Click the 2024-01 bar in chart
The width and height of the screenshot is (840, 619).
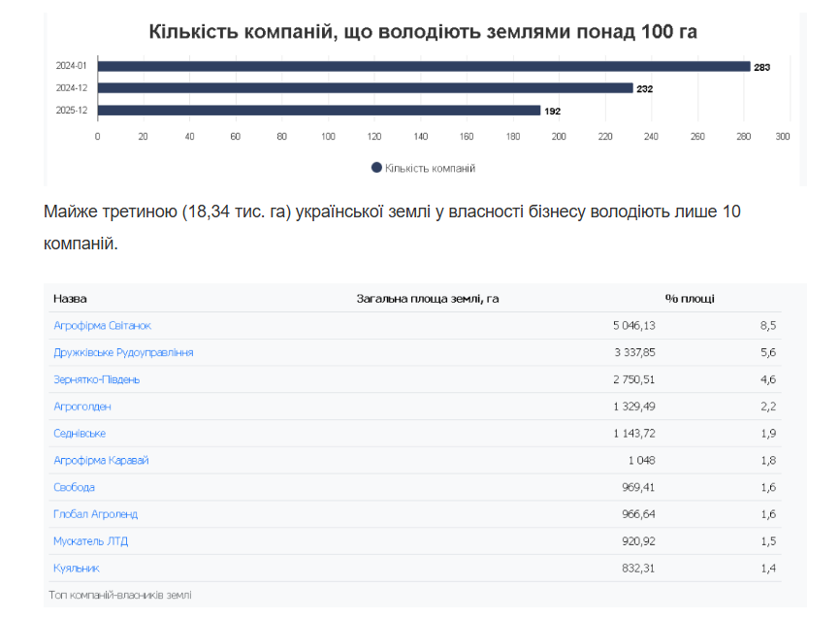424,66
